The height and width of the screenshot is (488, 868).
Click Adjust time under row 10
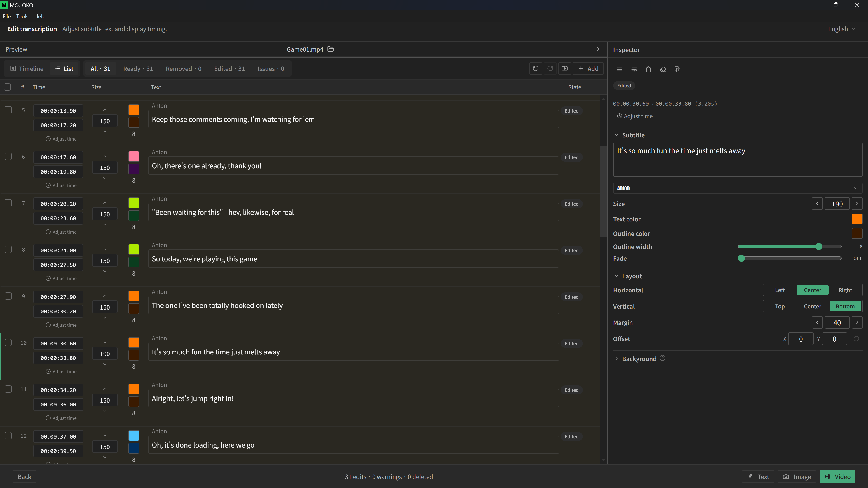tap(61, 371)
